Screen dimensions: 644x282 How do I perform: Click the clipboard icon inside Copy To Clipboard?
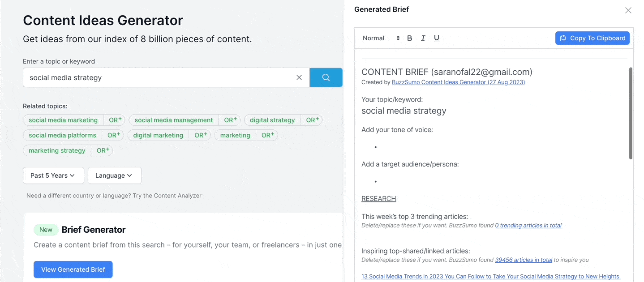tap(563, 38)
